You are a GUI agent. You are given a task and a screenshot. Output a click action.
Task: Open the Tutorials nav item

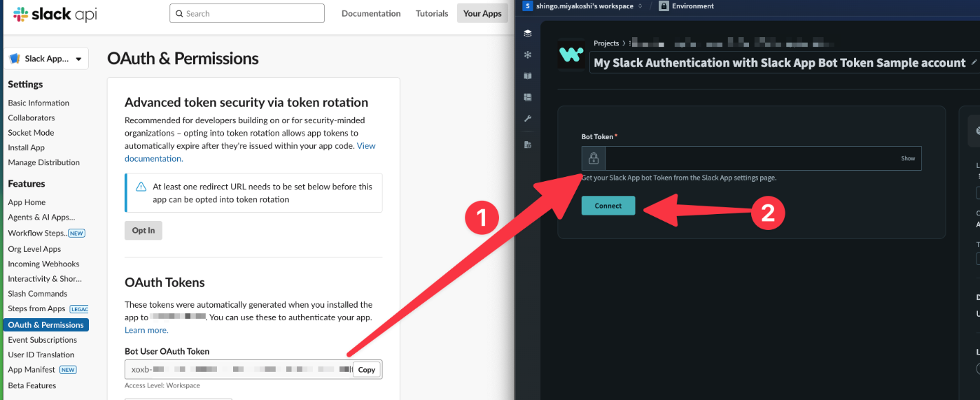tap(432, 13)
